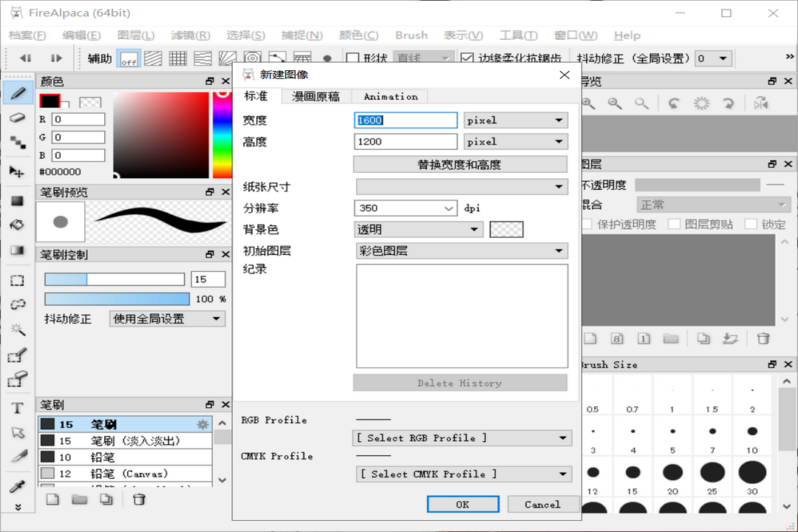
Task: Toggle the 边缘柔化抗锯齿 checkbox
Action: (x=467, y=58)
